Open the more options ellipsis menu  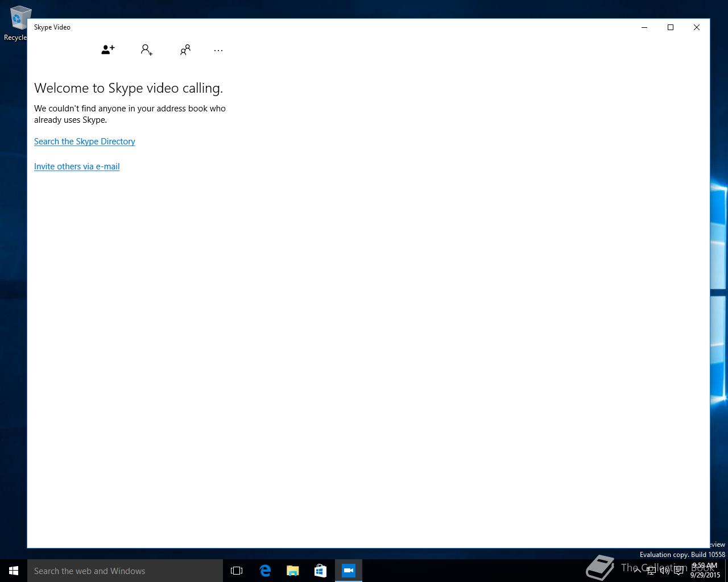(x=218, y=50)
